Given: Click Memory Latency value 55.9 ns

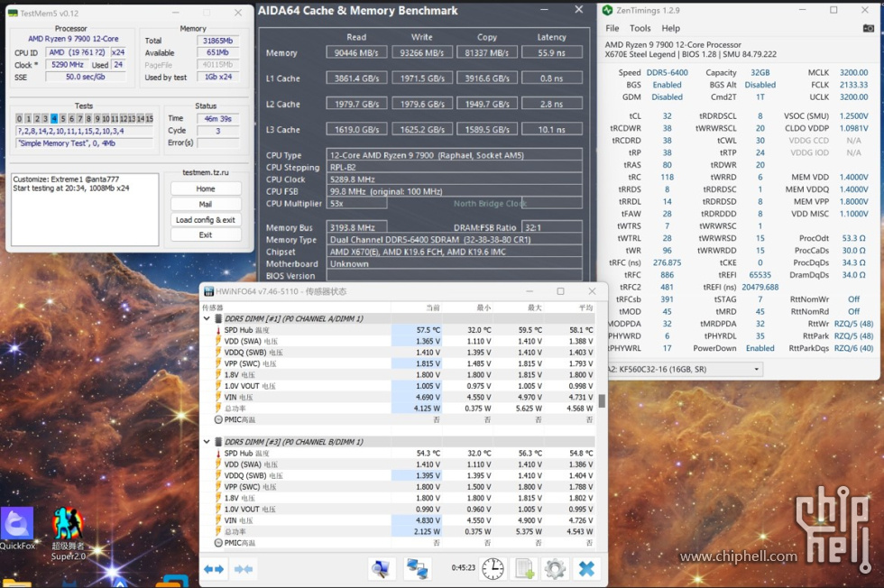Looking at the screenshot, I should (552, 53).
